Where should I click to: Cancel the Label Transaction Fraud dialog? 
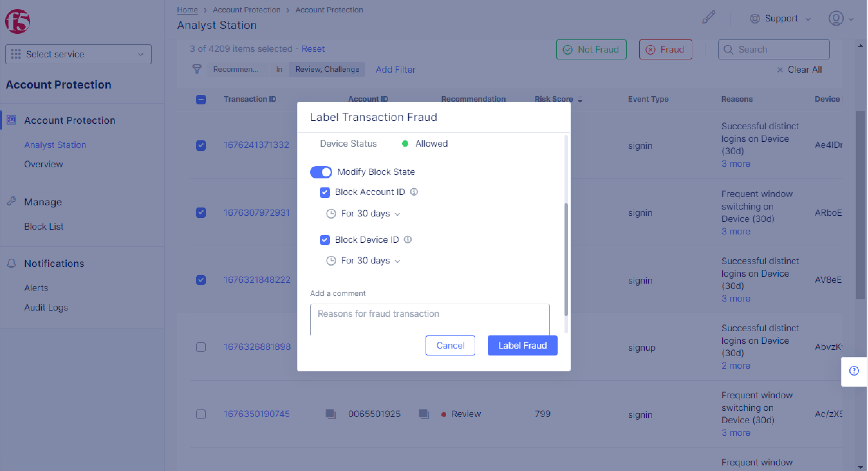click(450, 345)
